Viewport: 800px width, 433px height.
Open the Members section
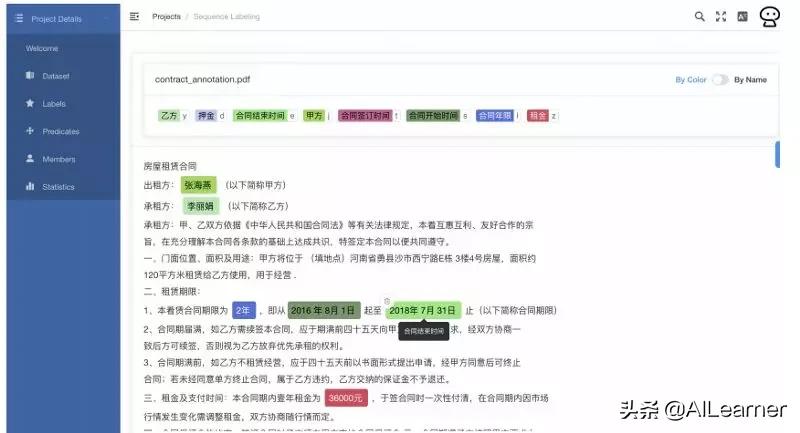tap(59, 159)
